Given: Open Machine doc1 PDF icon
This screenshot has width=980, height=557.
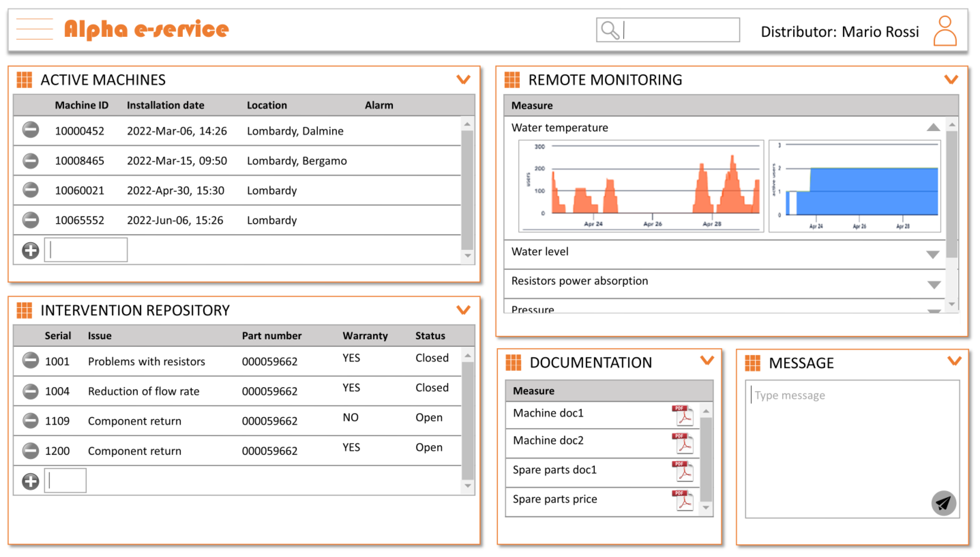Looking at the screenshot, I should pyautogui.click(x=683, y=415).
